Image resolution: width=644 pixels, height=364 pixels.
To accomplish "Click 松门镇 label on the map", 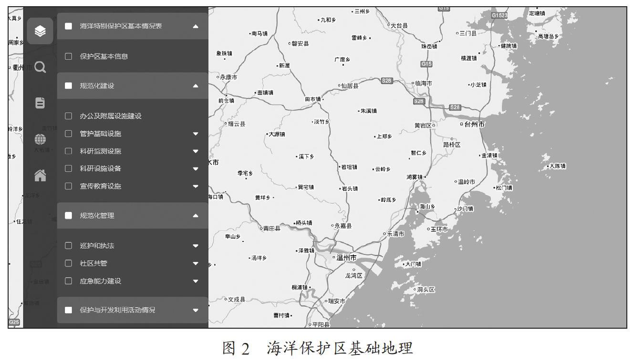I will (x=504, y=187).
